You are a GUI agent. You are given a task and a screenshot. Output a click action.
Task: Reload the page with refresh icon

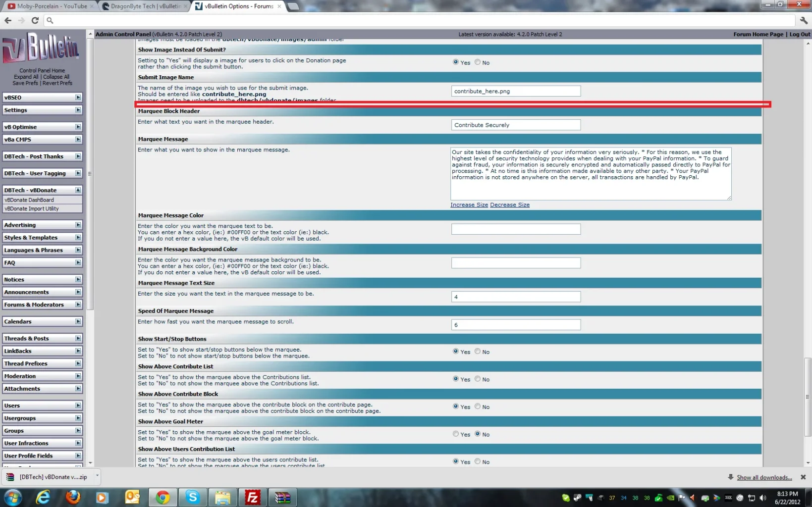[x=35, y=20]
